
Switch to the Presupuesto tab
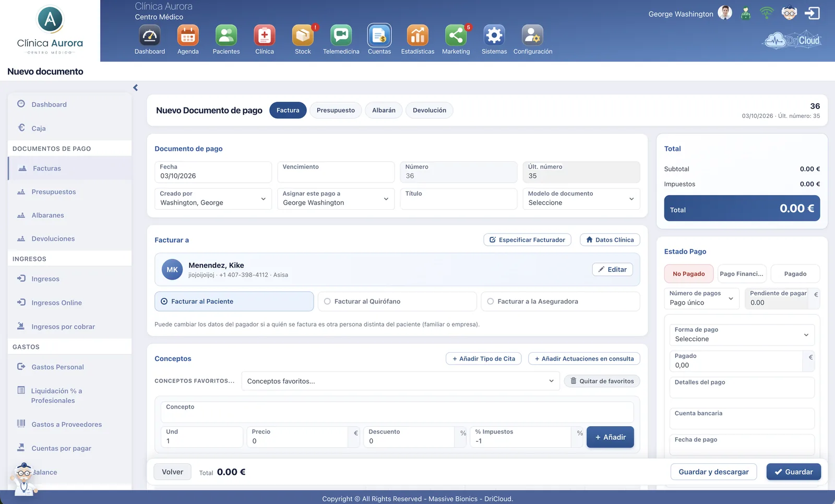click(x=336, y=111)
